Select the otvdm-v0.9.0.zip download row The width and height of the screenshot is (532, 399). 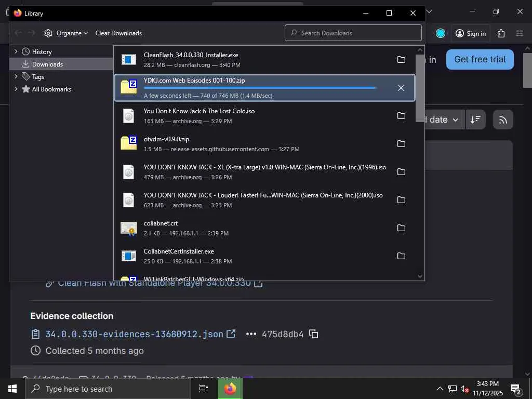(264, 144)
